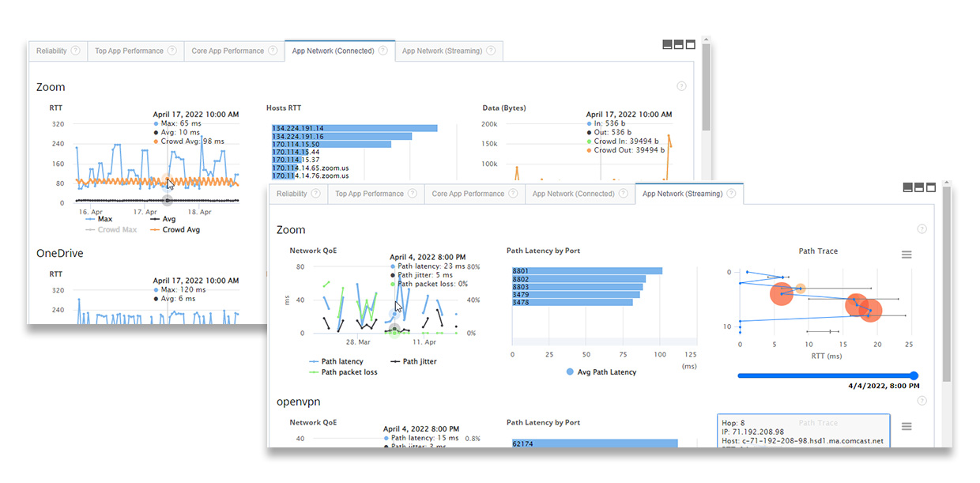Select middle panel layout icon in back window
The height and width of the screenshot is (483, 980).
679,44
